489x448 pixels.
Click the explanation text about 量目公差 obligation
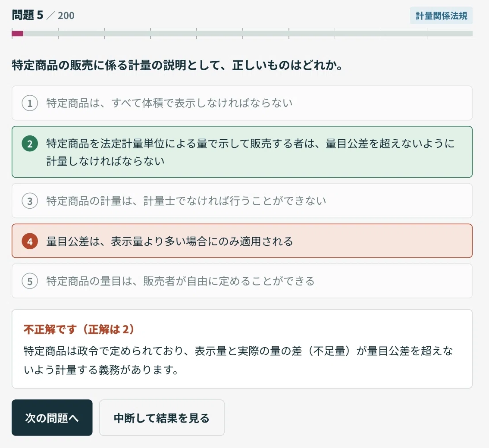238,360
